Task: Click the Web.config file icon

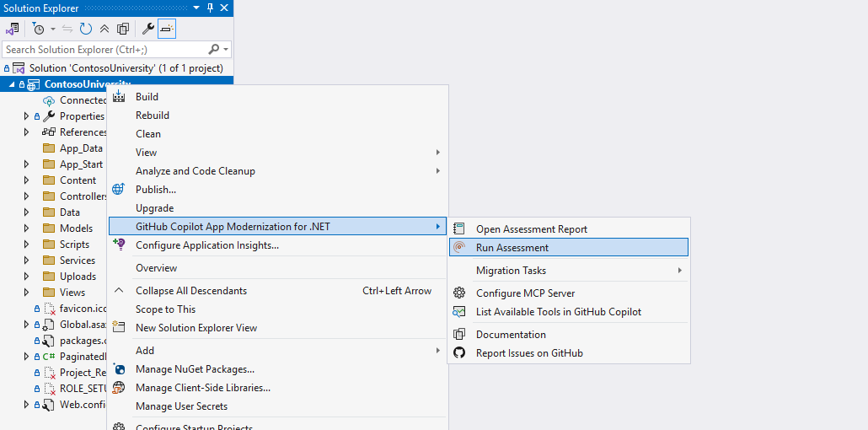Action: 49,405
